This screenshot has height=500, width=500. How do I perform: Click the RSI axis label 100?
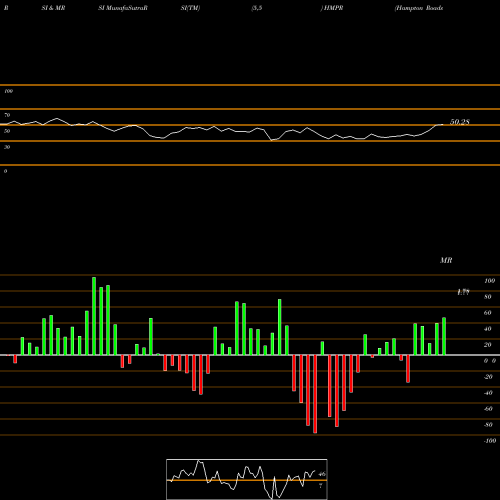tap(8, 91)
